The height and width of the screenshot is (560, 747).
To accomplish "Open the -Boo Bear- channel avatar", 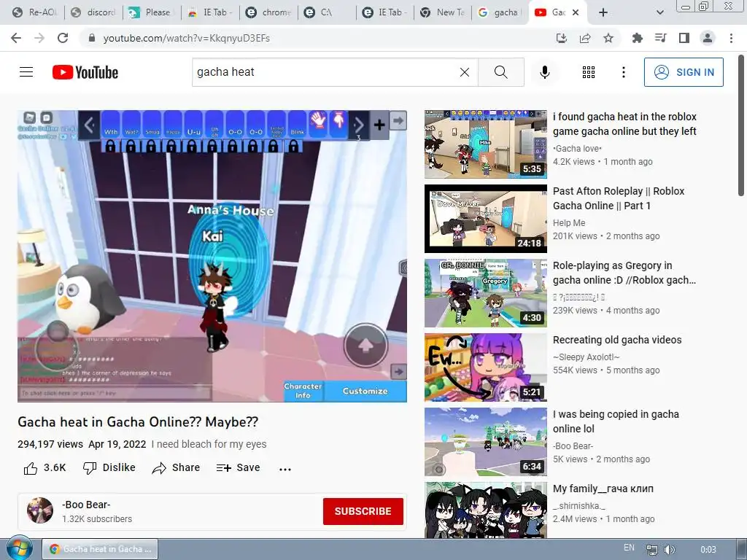I will tap(39, 510).
